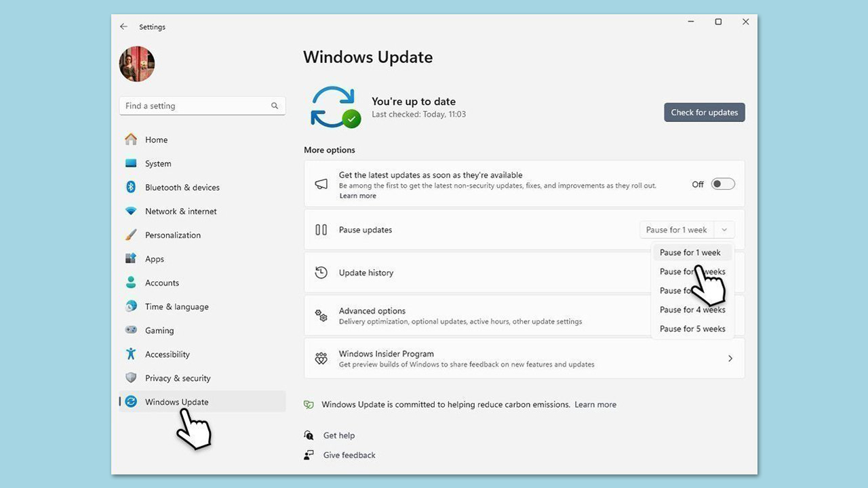Screen dimensions: 868x488
Task: Click the Apps icon in sidebar
Action: click(x=131, y=259)
